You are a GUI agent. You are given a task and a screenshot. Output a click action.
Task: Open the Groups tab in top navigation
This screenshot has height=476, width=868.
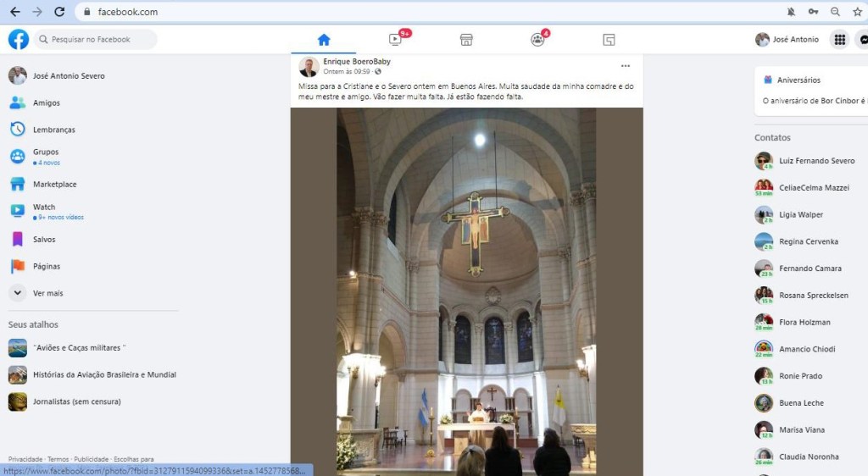pos(537,39)
